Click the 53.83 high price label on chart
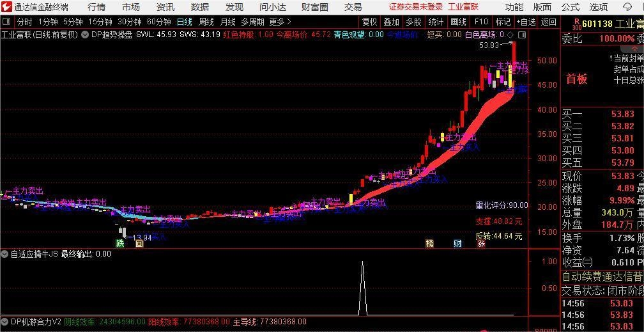 (489, 45)
